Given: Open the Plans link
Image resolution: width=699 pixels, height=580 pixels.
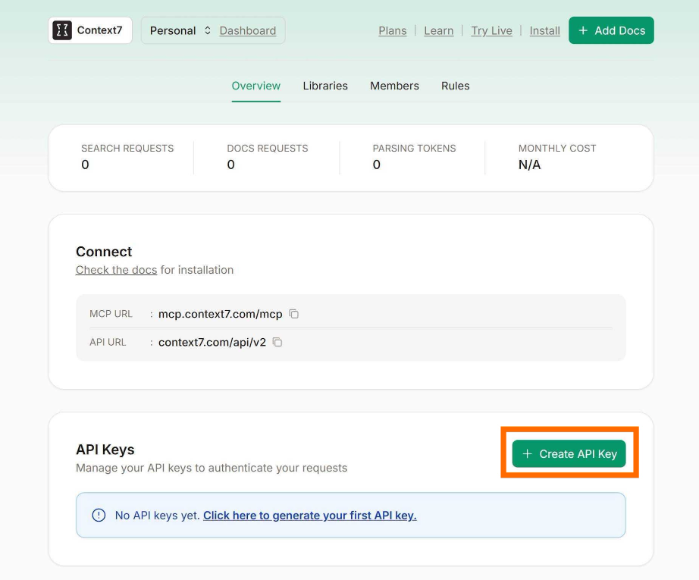Looking at the screenshot, I should pyautogui.click(x=392, y=31).
